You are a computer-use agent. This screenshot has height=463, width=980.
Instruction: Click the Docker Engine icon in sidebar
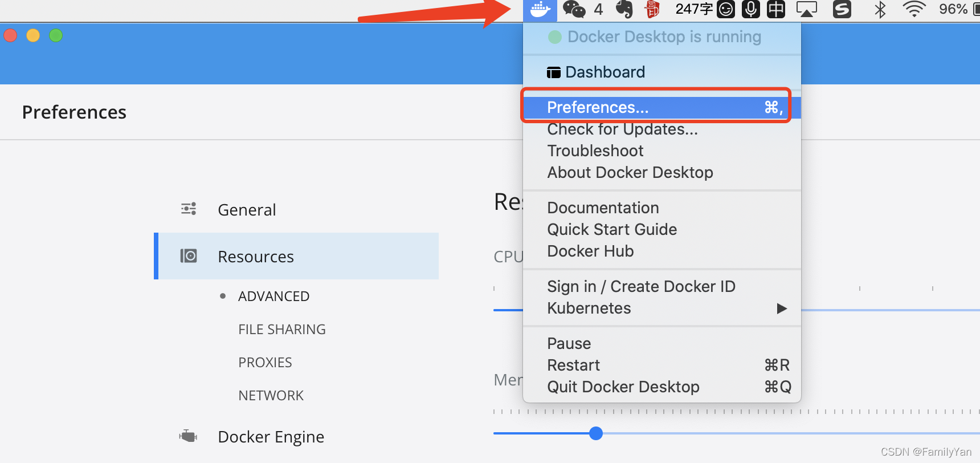click(188, 436)
